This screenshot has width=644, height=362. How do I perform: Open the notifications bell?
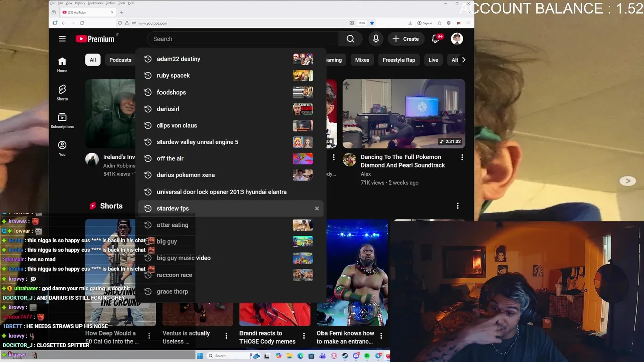point(436,39)
